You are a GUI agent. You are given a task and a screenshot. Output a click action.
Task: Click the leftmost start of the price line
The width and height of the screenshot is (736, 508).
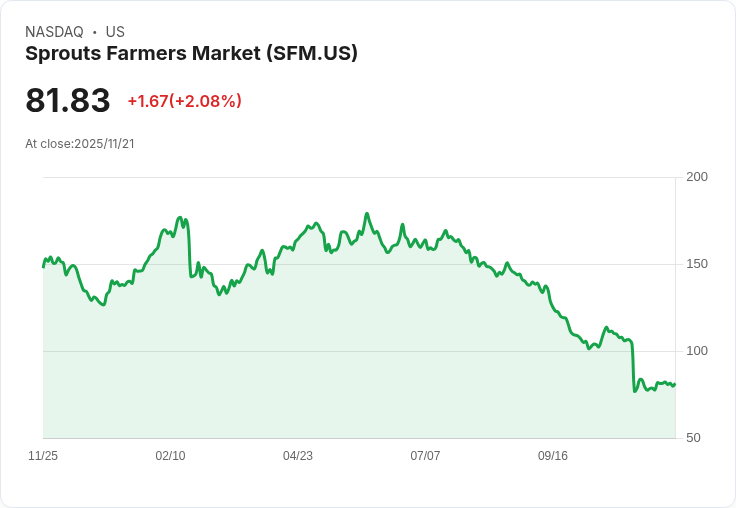[43, 266]
